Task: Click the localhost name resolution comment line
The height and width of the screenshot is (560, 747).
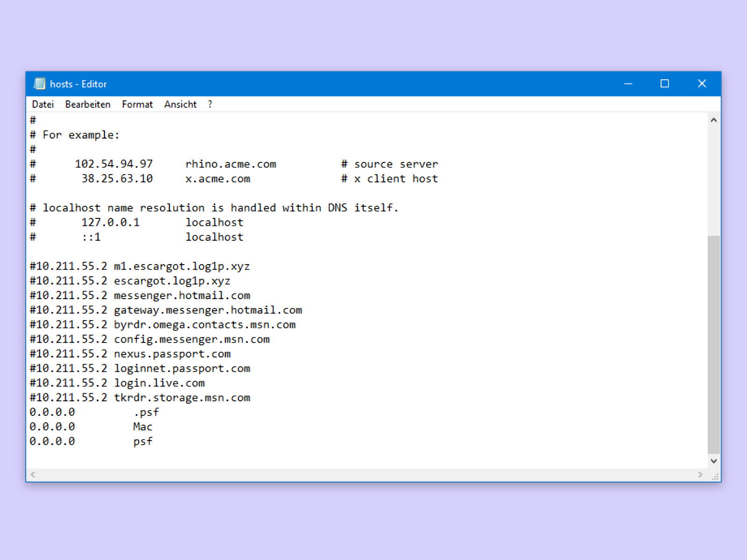Action: coord(214,208)
